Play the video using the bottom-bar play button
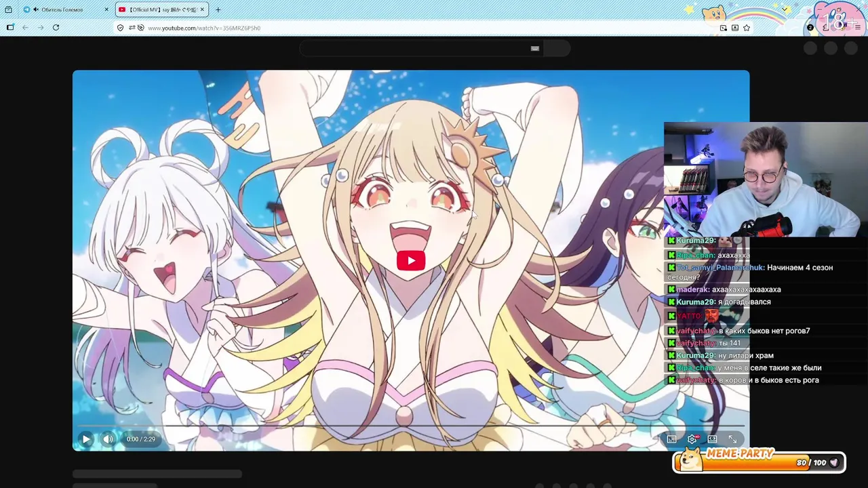Viewport: 868px width, 488px height. click(85, 439)
